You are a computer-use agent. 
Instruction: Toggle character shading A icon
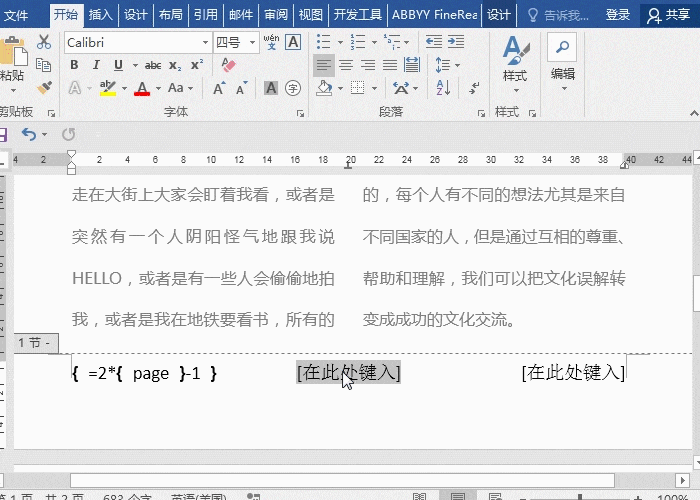click(x=271, y=88)
